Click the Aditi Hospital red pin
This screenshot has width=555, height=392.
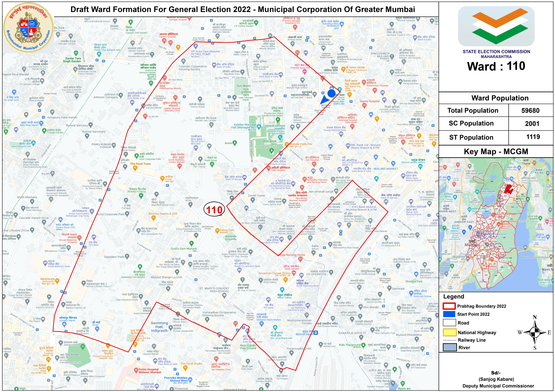[x=268, y=168]
